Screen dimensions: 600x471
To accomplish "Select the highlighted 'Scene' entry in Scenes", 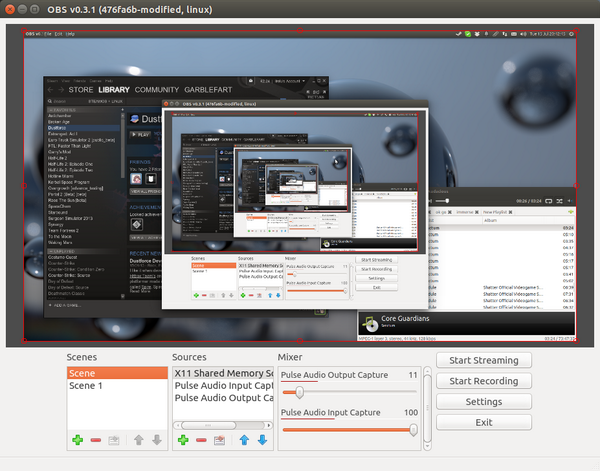I will click(x=117, y=373).
